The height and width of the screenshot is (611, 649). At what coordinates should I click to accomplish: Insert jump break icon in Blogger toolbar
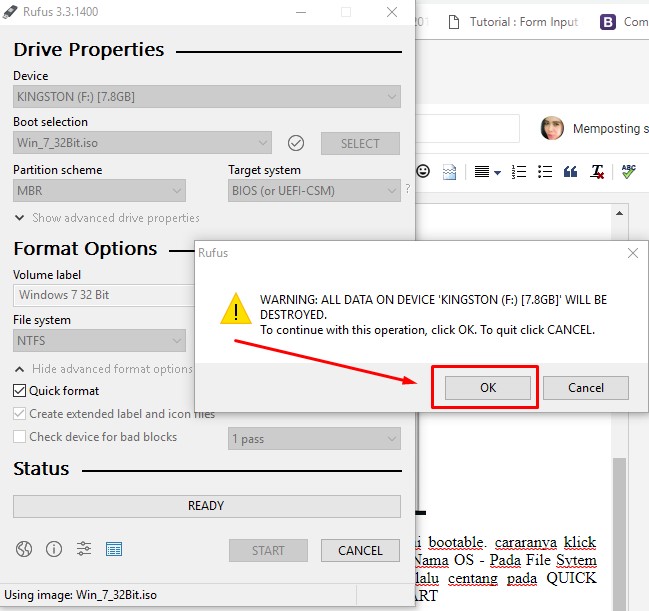[449, 171]
